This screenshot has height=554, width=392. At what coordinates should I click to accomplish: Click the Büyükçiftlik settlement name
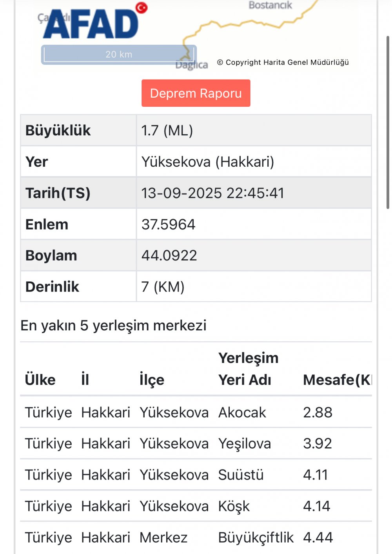pyautogui.click(x=256, y=538)
